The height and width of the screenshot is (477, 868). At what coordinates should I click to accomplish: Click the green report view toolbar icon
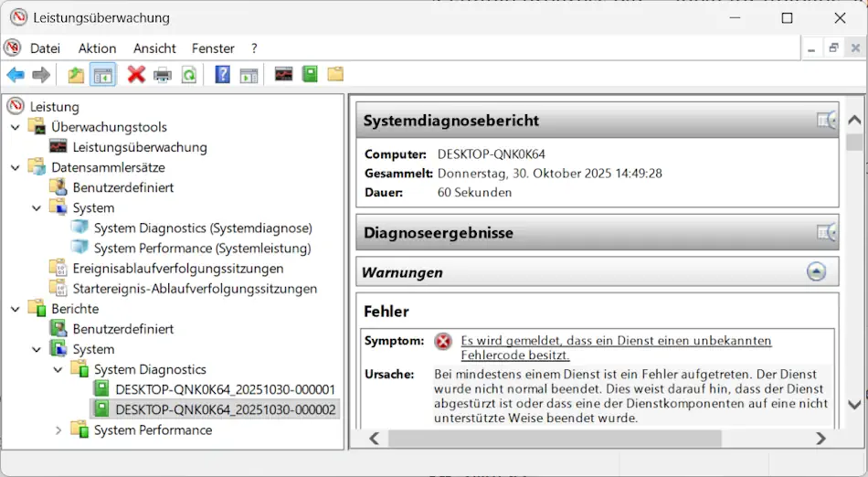click(x=310, y=74)
